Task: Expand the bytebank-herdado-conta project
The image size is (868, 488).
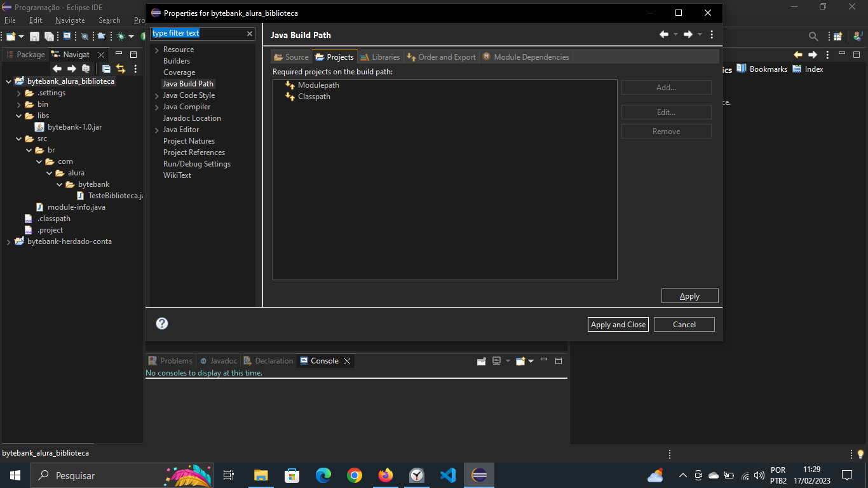Action: 9,241
